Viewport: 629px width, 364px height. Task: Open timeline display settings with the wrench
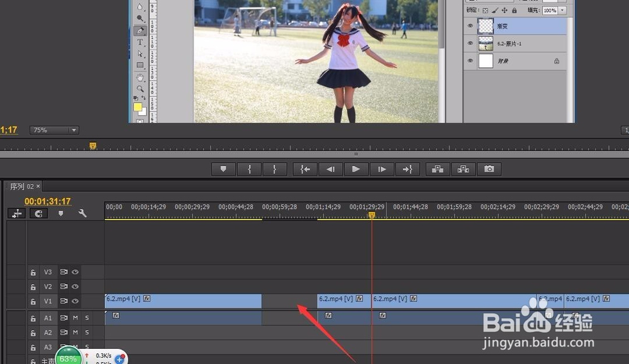82,213
